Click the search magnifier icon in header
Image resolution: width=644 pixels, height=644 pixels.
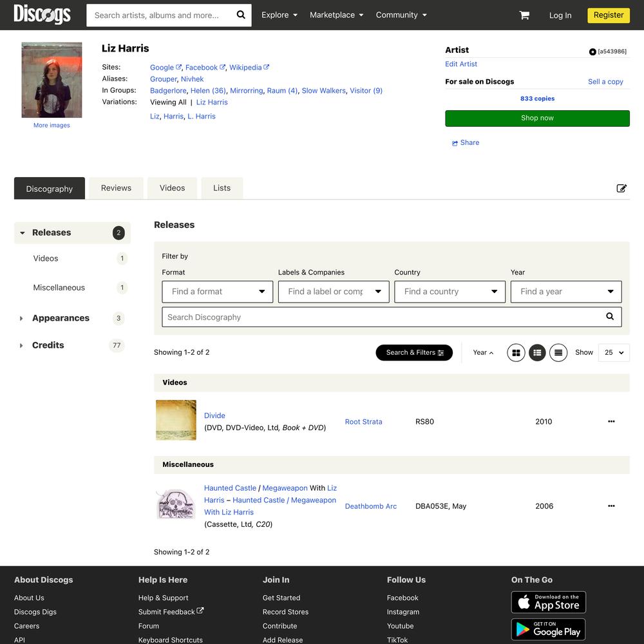pos(241,15)
